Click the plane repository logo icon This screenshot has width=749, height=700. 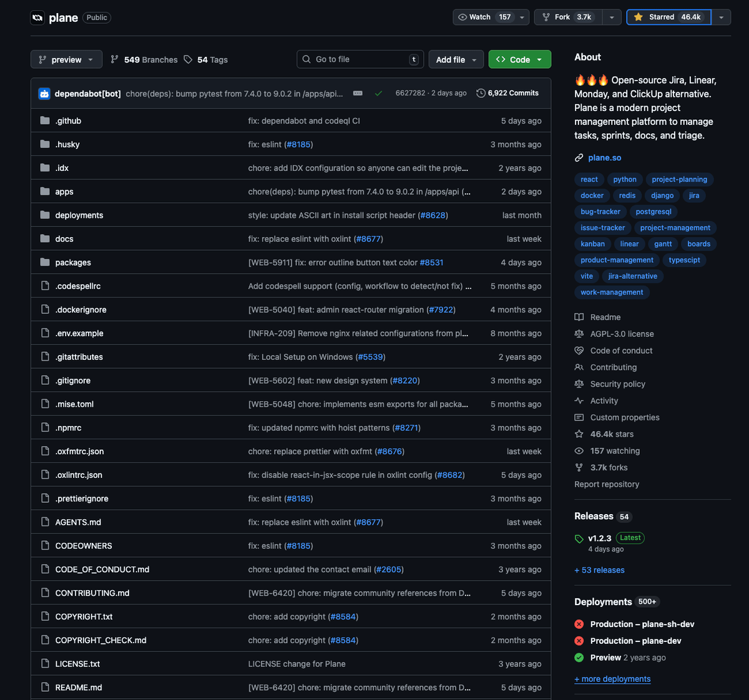[37, 17]
